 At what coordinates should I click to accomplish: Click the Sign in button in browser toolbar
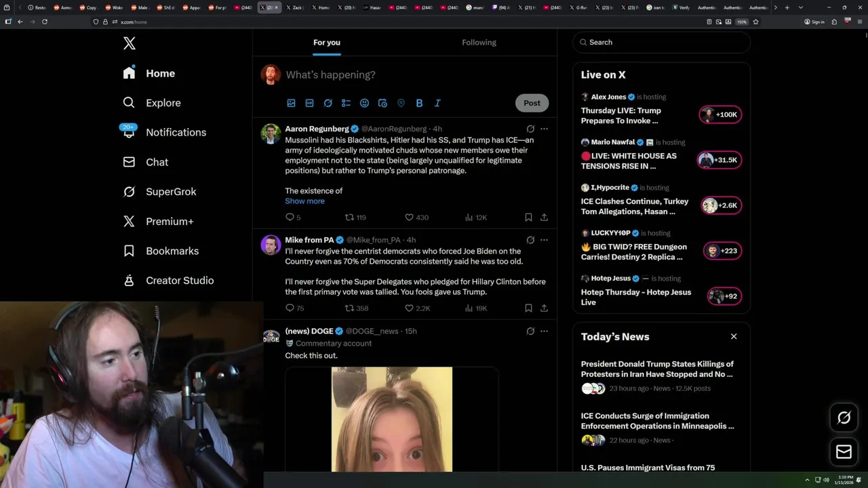coord(814,22)
